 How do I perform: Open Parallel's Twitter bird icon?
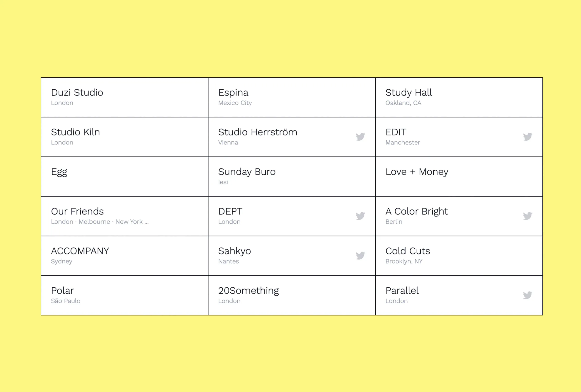[527, 295]
